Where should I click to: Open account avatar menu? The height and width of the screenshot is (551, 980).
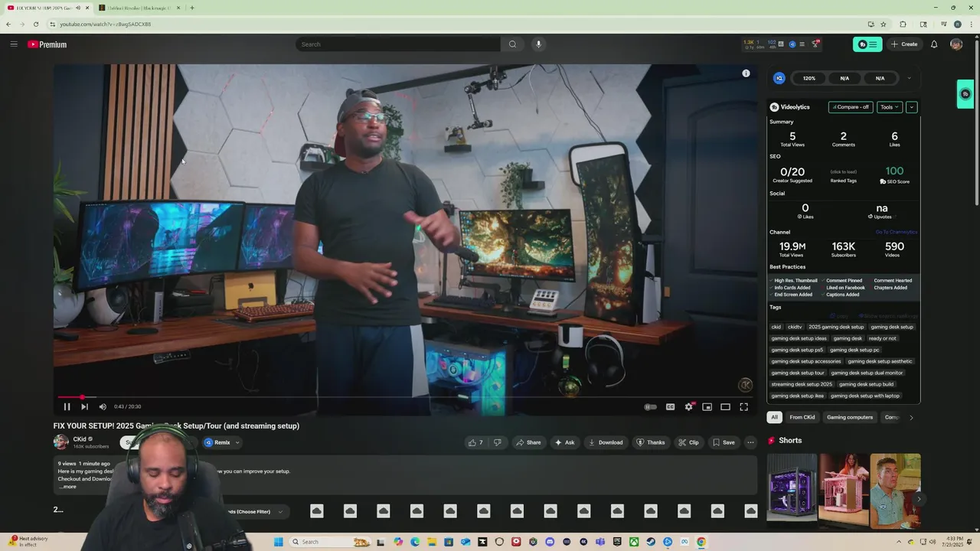[x=956, y=44]
